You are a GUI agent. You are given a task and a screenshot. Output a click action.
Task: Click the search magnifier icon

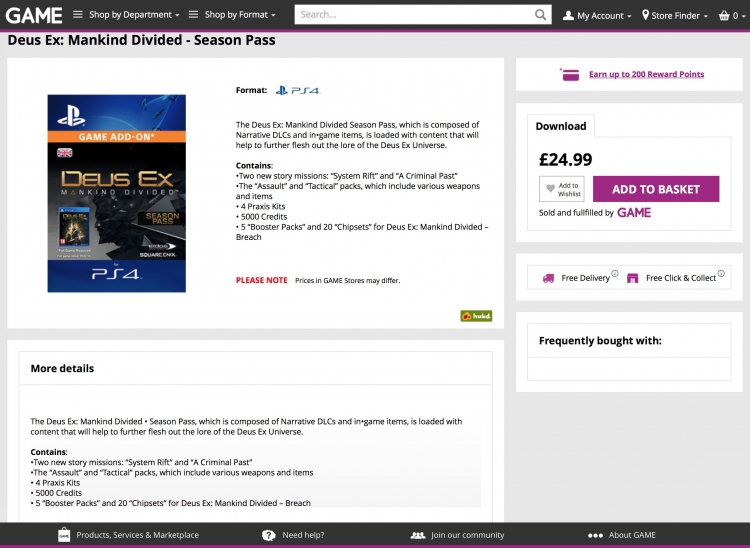point(540,15)
